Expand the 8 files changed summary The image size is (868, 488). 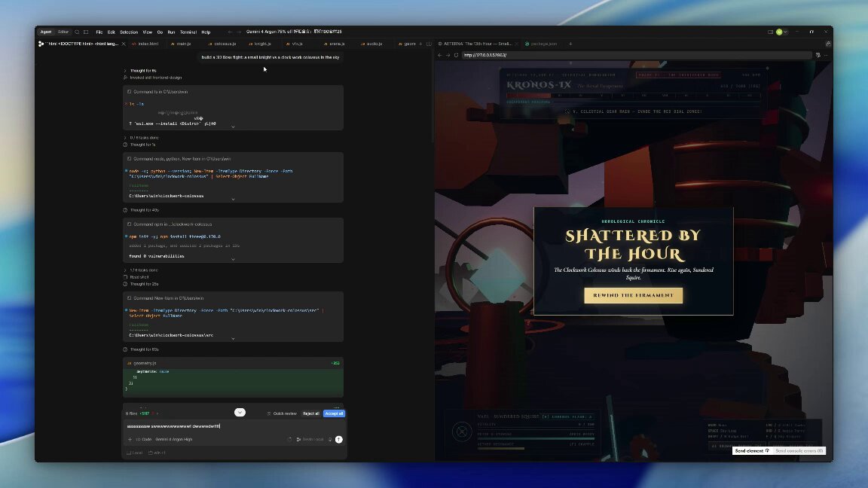point(141,413)
